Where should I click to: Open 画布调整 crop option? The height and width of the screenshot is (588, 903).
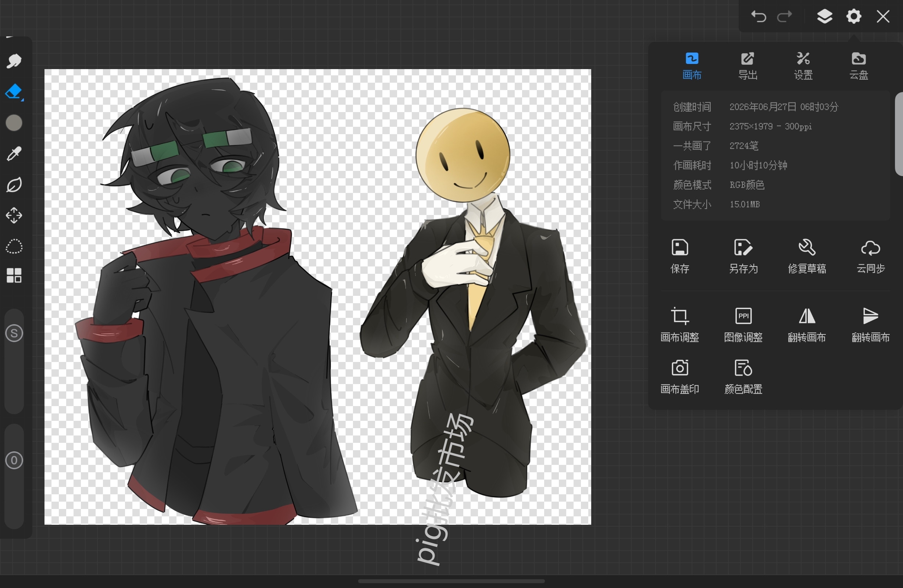pos(679,325)
